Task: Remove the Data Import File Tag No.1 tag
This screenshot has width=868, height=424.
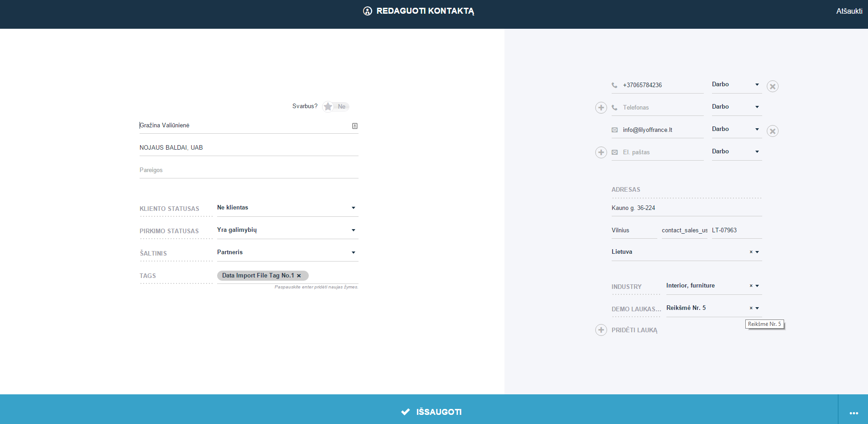Action: coord(299,276)
